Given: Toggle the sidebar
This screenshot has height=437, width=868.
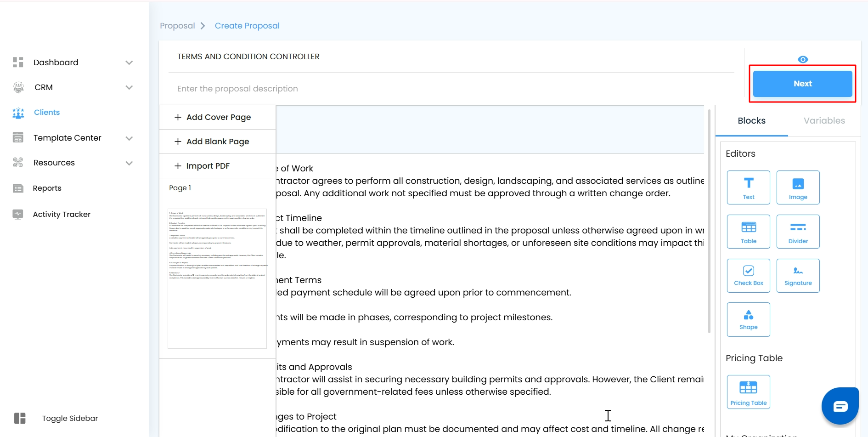Looking at the screenshot, I should (x=20, y=418).
